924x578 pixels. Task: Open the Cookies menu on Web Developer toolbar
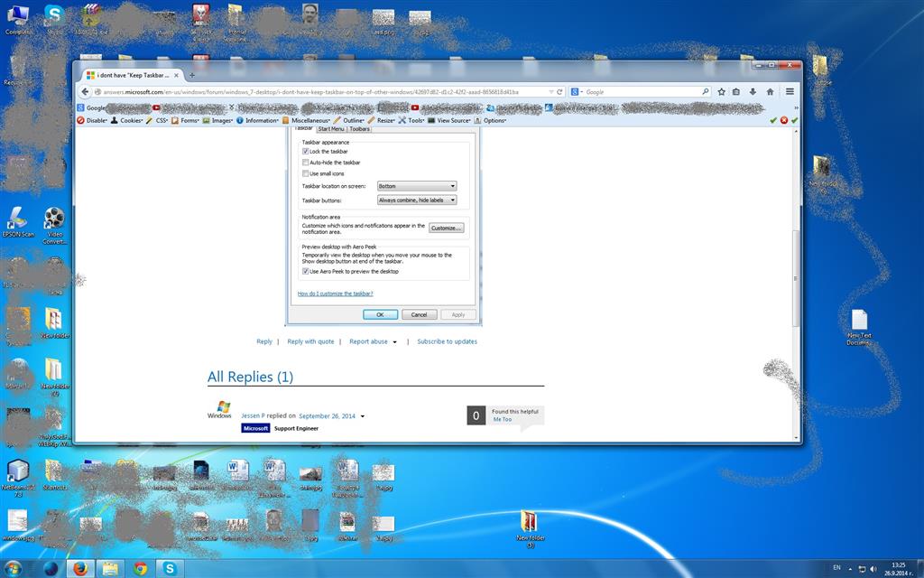[126, 120]
